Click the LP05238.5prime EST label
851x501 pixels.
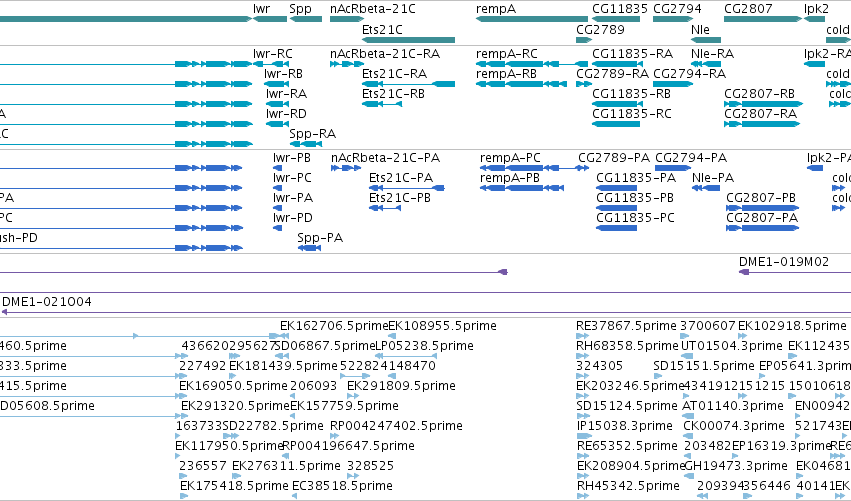click(x=424, y=346)
